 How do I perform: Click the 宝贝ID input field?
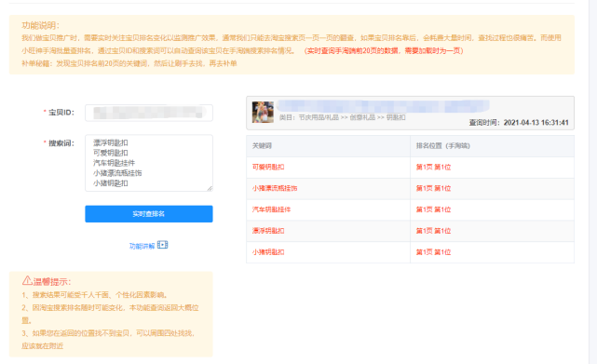[x=149, y=113]
